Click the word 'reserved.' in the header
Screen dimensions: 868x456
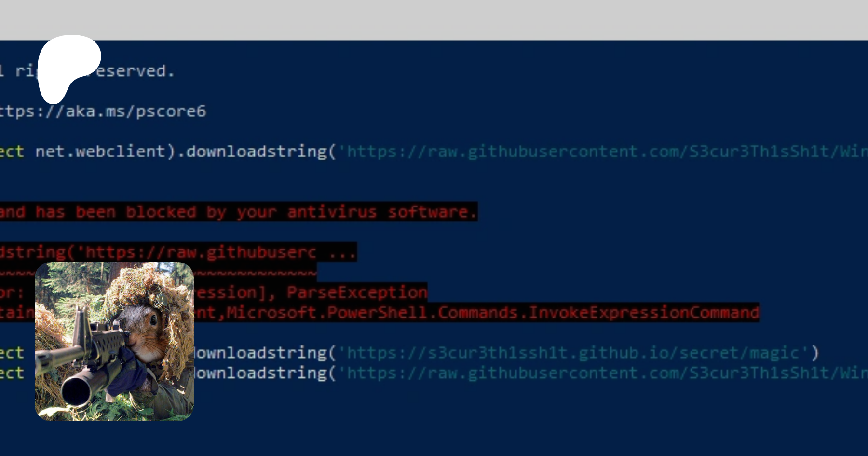[135, 71]
